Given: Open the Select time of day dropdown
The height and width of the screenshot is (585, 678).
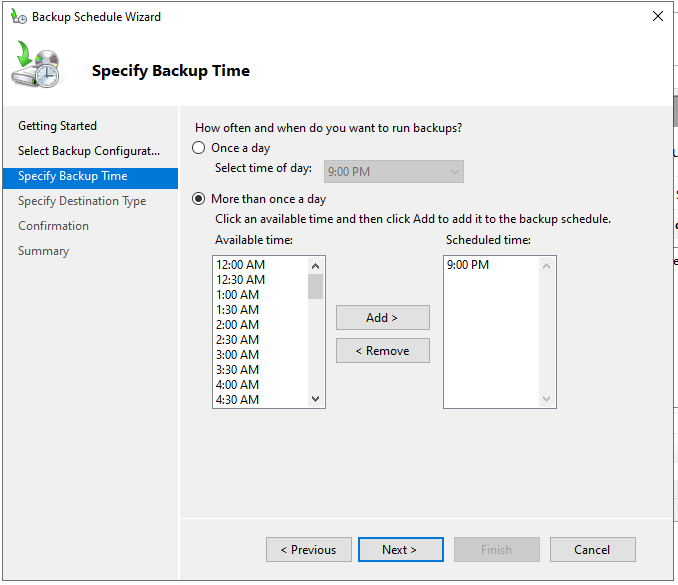Looking at the screenshot, I should tap(393, 172).
